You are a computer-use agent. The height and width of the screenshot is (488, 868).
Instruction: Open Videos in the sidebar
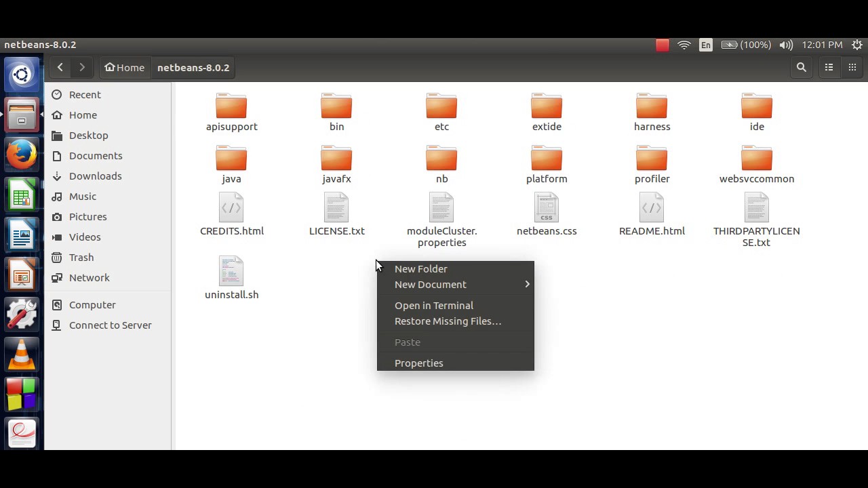[x=108, y=237]
